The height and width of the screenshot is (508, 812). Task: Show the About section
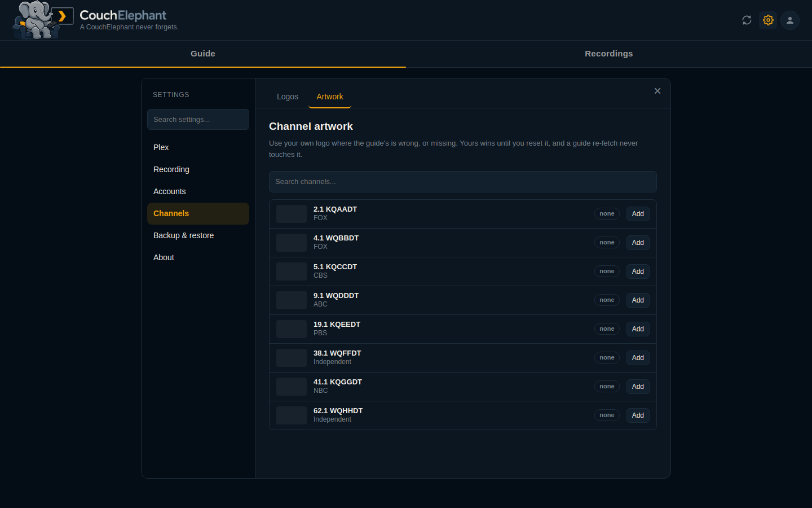pyautogui.click(x=198, y=257)
